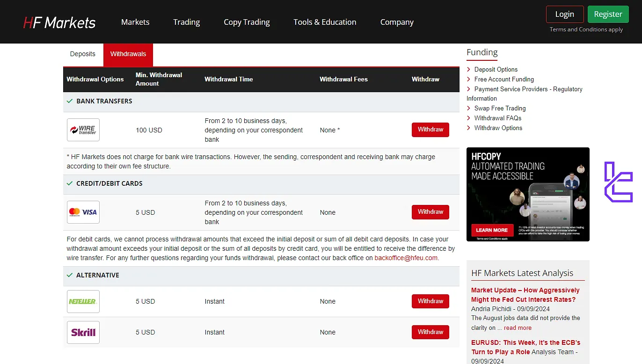642x364 pixels.
Task: Click the Login button
Action: point(565,14)
